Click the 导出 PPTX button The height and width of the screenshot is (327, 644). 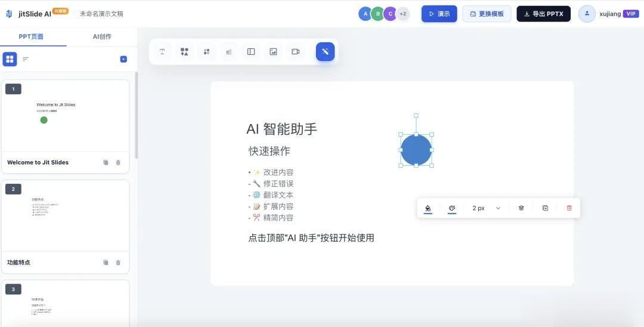(543, 14)
